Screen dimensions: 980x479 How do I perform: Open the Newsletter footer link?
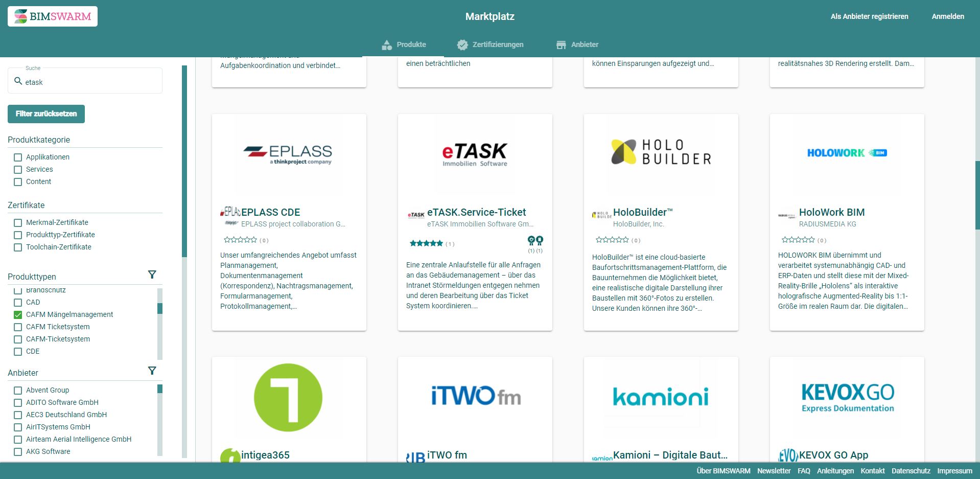tap(774, 471)
